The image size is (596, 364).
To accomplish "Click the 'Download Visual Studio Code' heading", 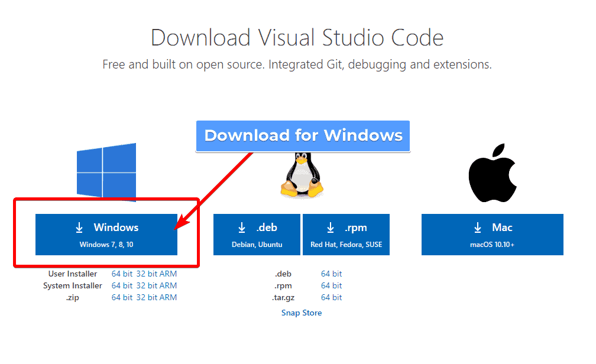I will tap(297, 38).
